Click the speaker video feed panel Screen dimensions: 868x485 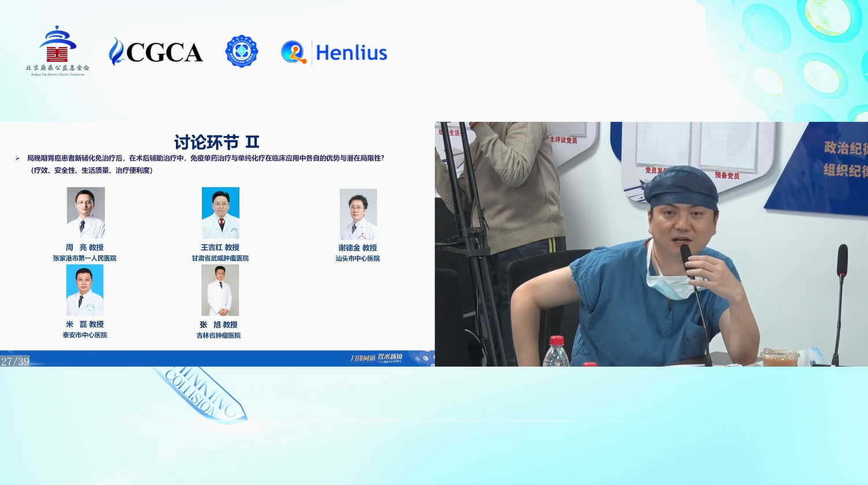pyautogui.click(x=651, y=244)
